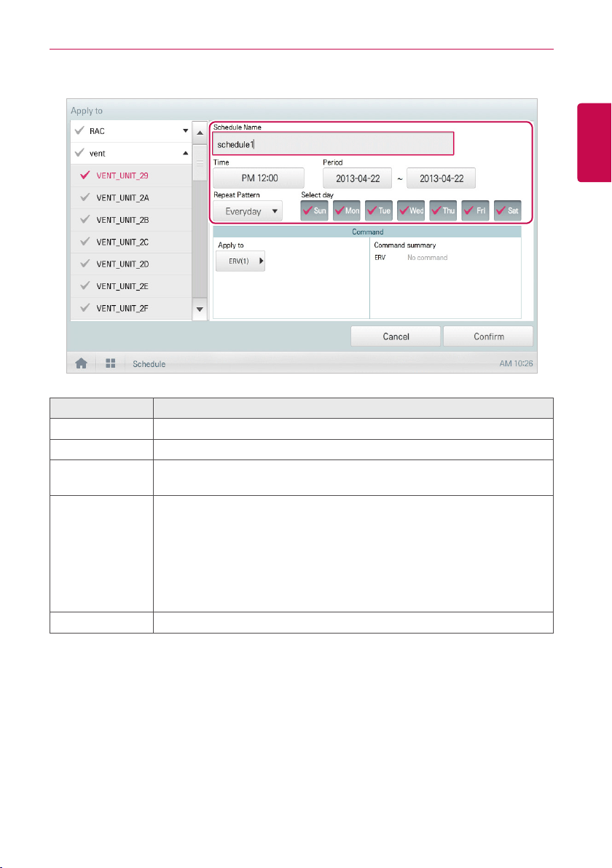Check the VENT_UNIT_2A checkmark
This screenshot has height=868, width=612.
(85, 197)
